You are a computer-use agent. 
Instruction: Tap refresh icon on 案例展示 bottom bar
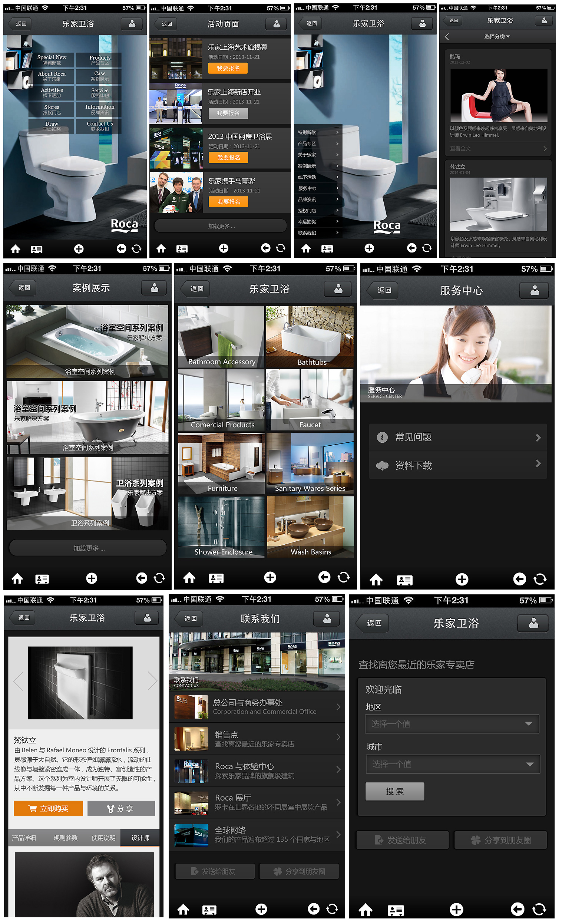pyautogui.click(x=159, y=578)
